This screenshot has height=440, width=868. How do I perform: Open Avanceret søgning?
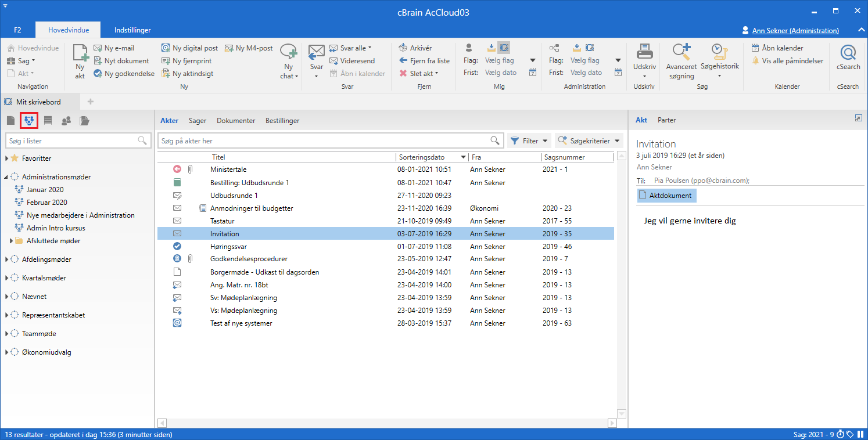[x=681, y=61]
